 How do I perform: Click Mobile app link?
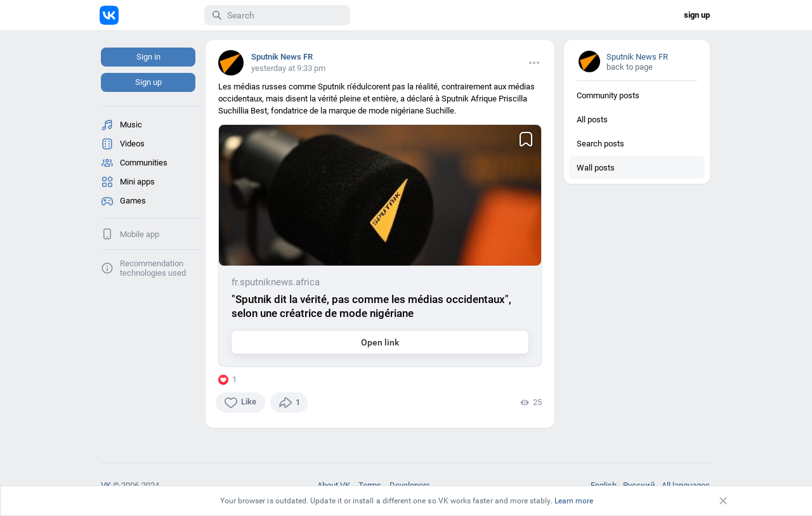click(x=140, y=235)
